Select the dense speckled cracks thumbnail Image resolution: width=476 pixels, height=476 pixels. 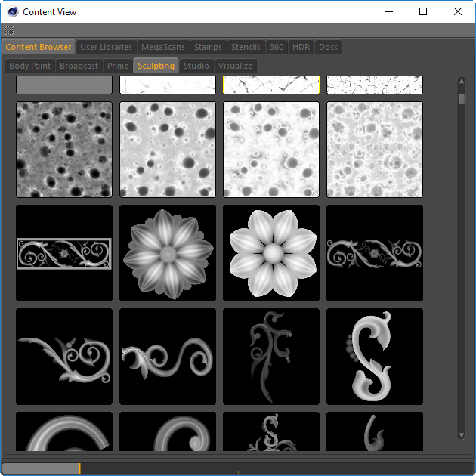[x=375, y=85]
